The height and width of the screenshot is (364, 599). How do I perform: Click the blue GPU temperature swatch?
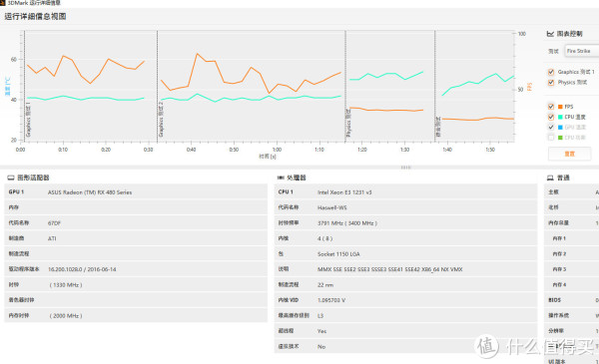tap(560, 127)
